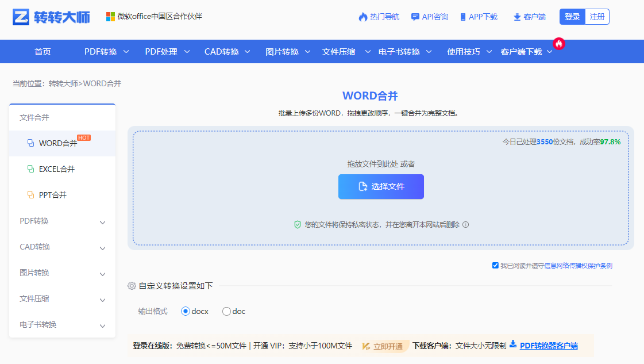Open the PDF转换器客户端 download link
This screenshot has height=364, width=644.
549,346
